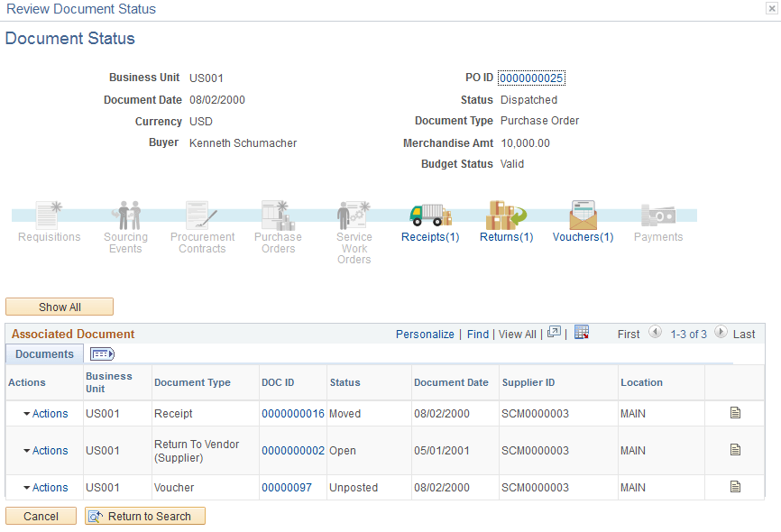Click the Service Work Orders icon

[x=354, y=216]
